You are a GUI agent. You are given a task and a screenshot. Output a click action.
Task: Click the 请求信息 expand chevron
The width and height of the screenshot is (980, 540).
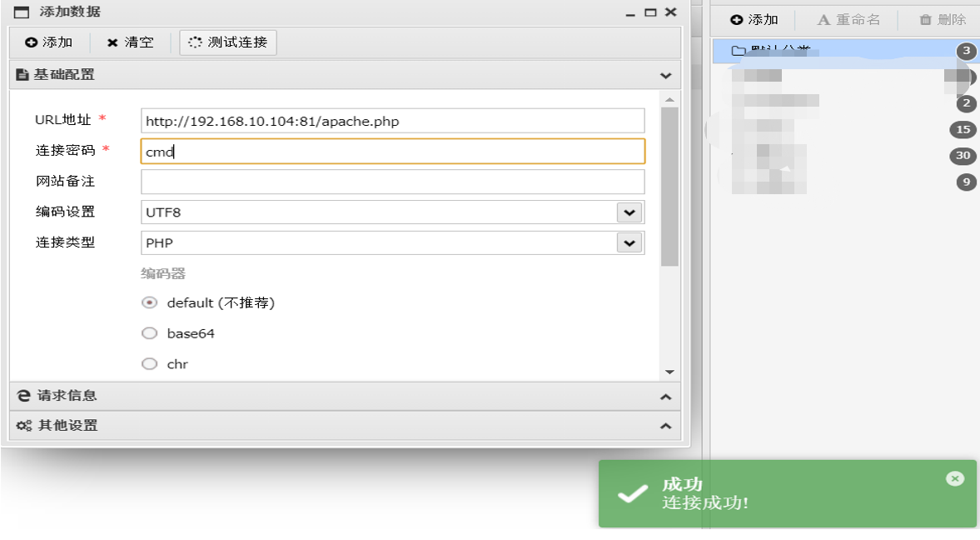click(x=665, y=397)
